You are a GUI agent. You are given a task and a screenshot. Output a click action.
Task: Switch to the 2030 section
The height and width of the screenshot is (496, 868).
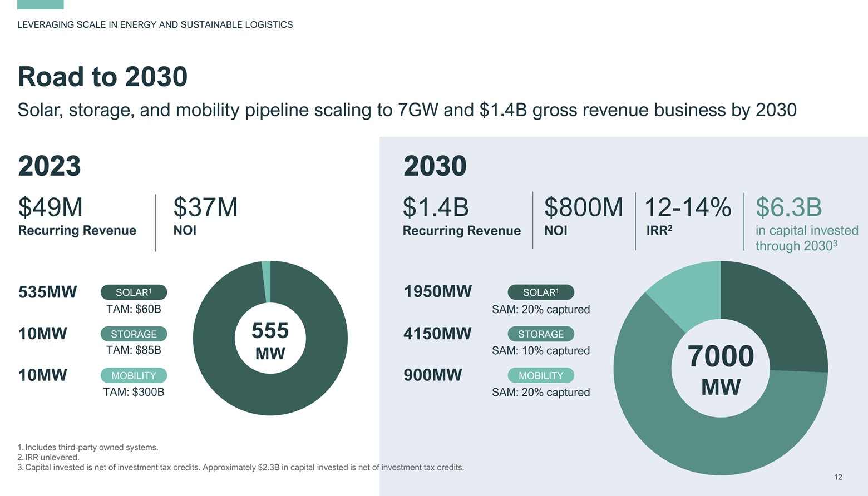click(436, 165)
